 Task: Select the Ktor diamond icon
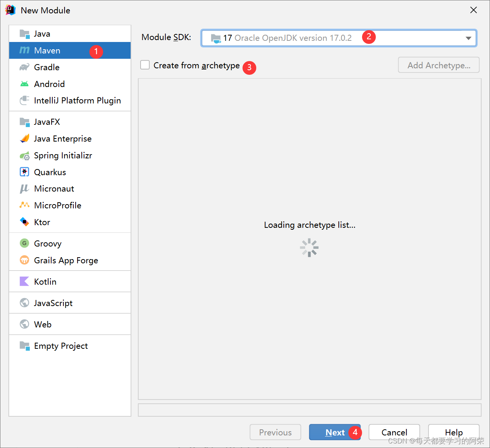(24, 222)
